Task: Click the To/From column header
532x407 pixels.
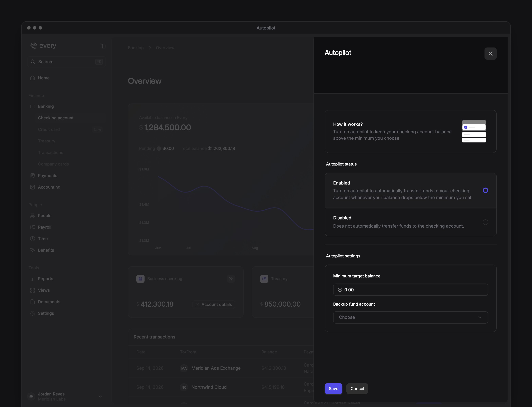Action: pos(188,352)
